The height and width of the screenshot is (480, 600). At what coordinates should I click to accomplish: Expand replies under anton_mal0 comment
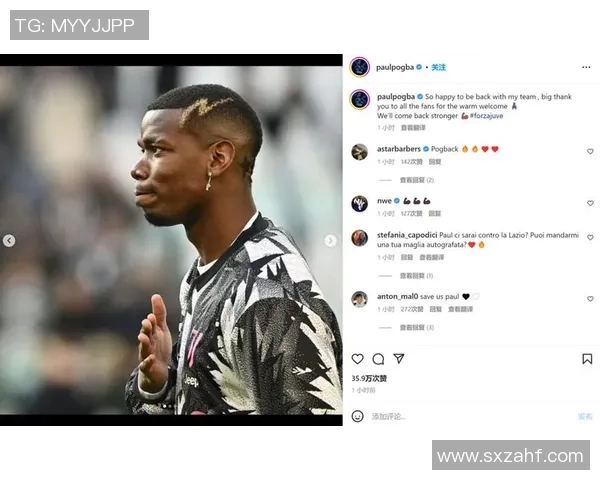[416, 327]
